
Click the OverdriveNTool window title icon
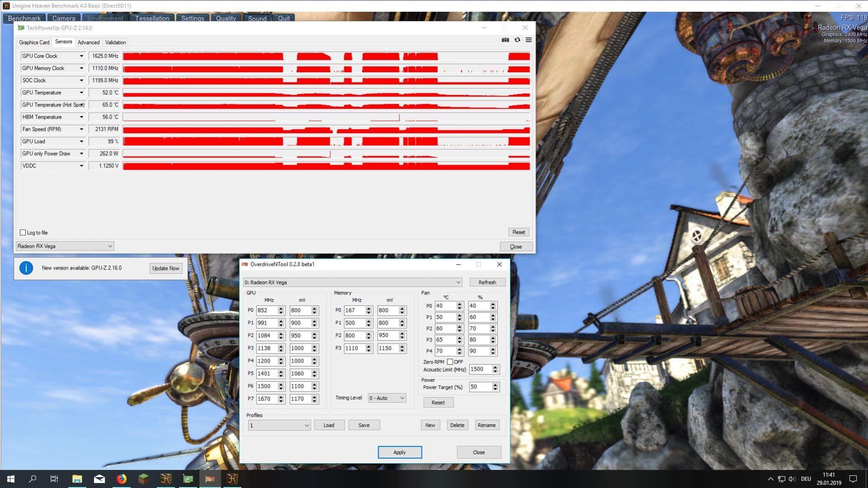[x=245, y=264]
